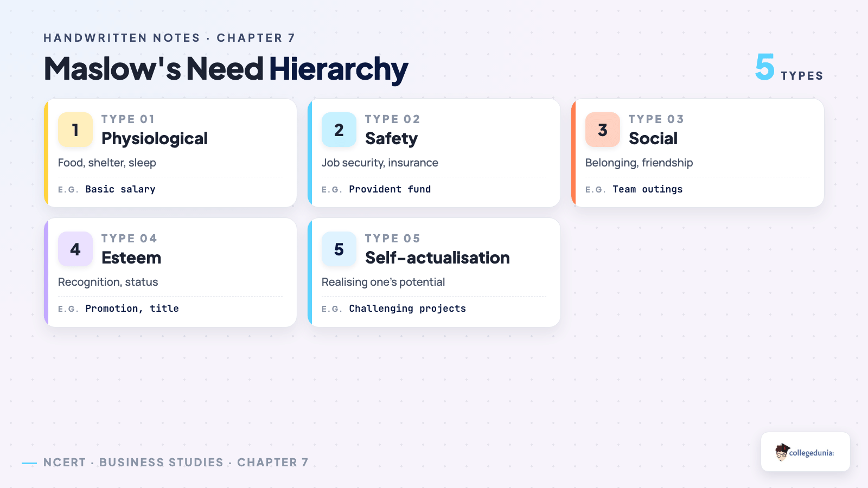Click the NCERT Business Studies footer text
Viewport: 868px width, 488px height.
pyautogui.click(x=176, y=463)
